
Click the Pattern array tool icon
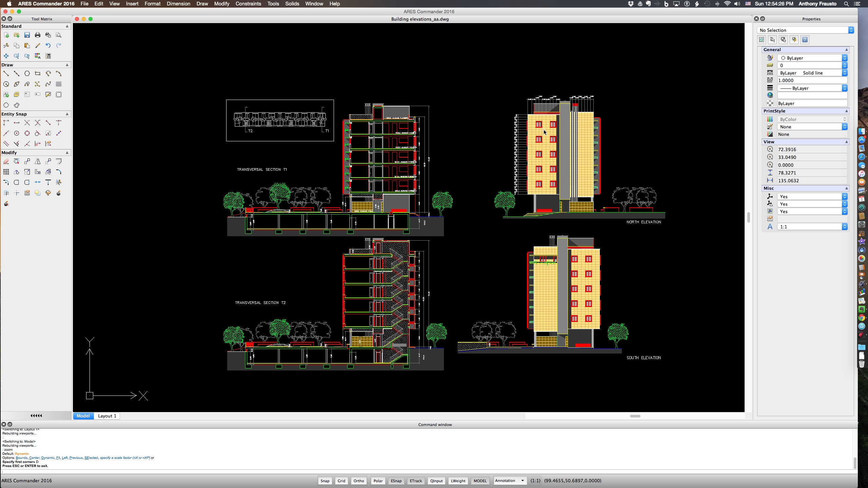point(6,172)
